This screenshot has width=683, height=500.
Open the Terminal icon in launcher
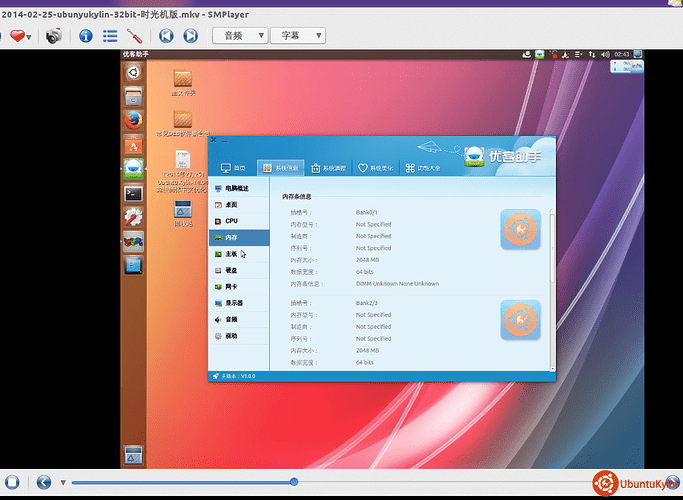pyautogui.click(x=133, y=193)
